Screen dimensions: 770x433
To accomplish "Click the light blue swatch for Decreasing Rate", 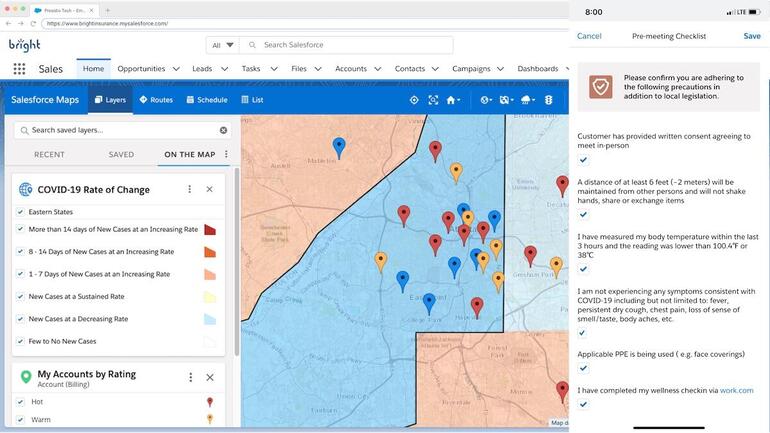I will [210, 319].
